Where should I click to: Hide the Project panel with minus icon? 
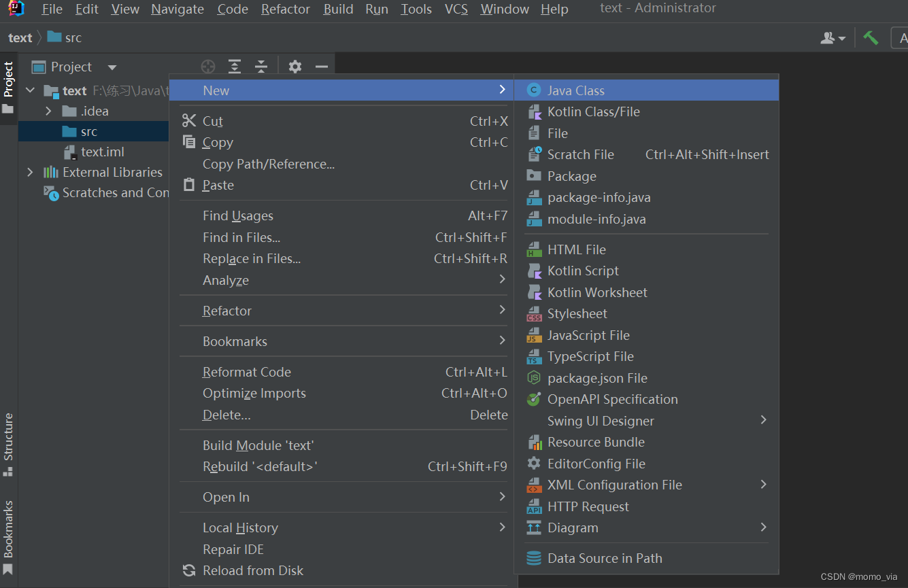[x=322, y=67]
